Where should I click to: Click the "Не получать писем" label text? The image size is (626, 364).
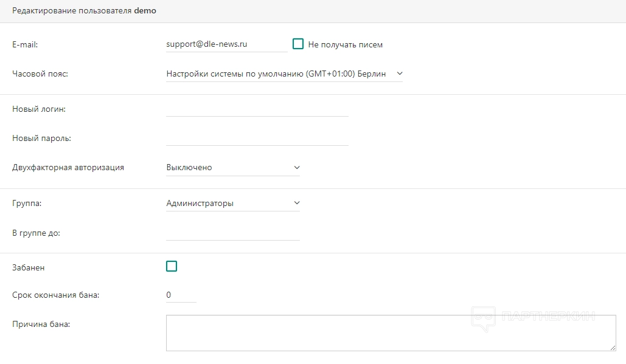coord(345,44)
